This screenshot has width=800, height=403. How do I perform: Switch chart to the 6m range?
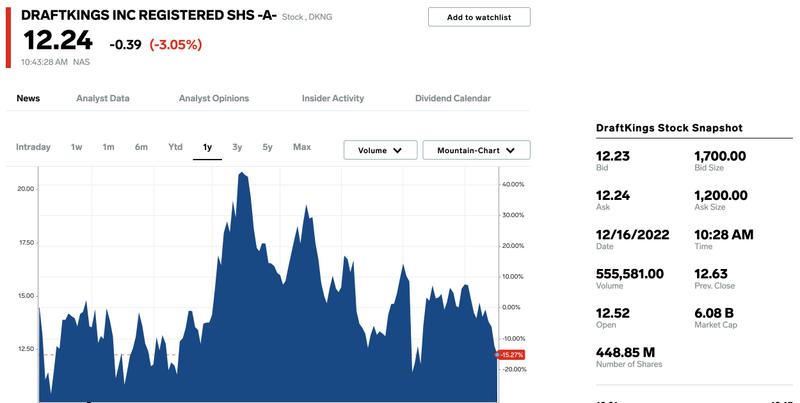141,147
